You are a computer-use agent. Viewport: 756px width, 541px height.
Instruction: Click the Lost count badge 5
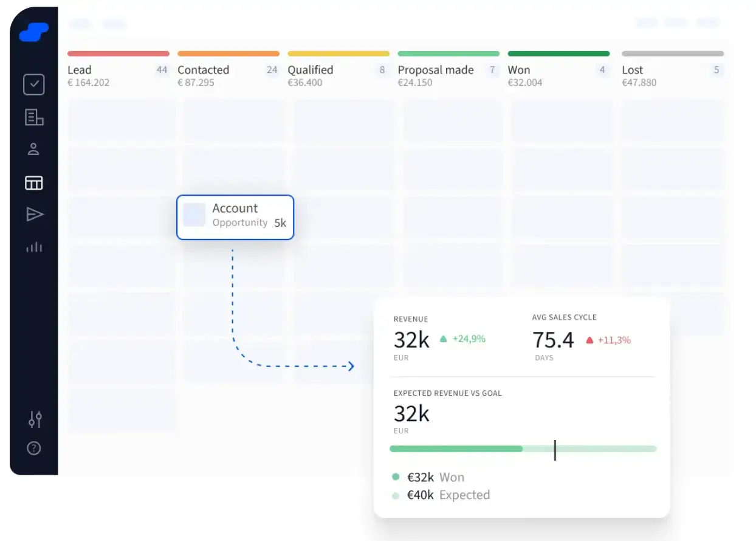point(716,70)
